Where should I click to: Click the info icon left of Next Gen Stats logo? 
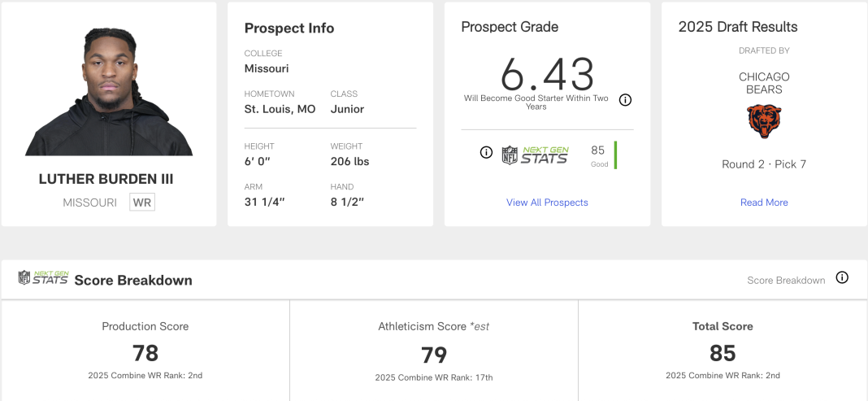[486, 152]
